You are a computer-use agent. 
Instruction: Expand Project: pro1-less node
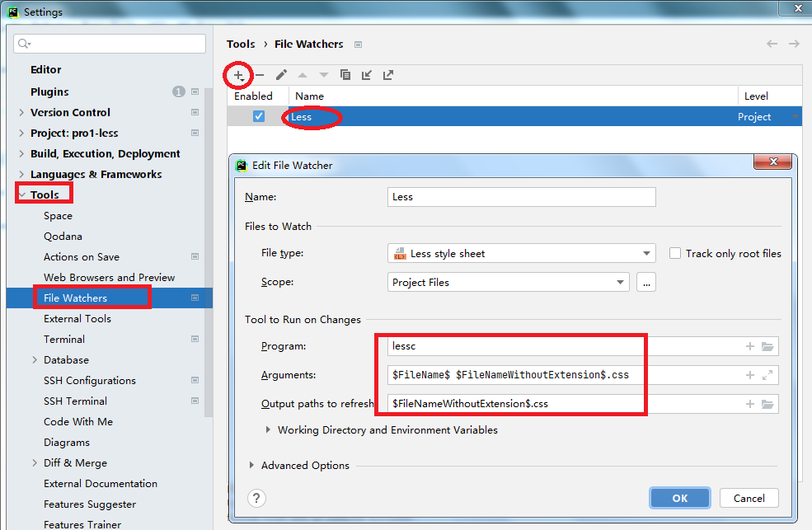click(x=21, y=133)
